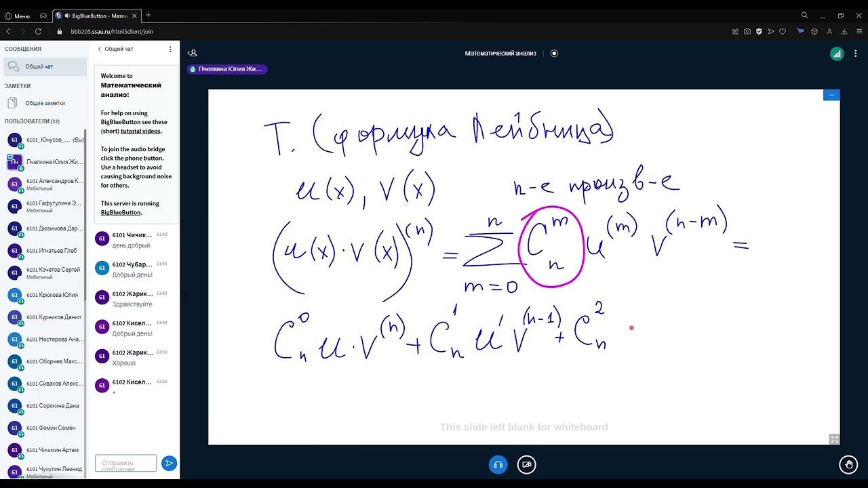Select user 6101 Крюкова Юлия
Viewport: 868px width, 488px height.
coord(45,295)
